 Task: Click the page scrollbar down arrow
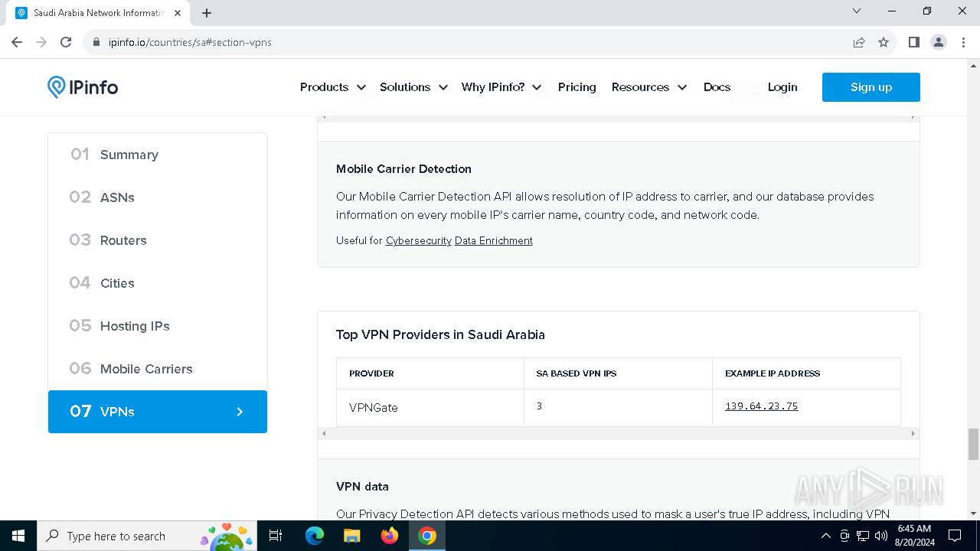pyautogui.click(x=973, y=514)
